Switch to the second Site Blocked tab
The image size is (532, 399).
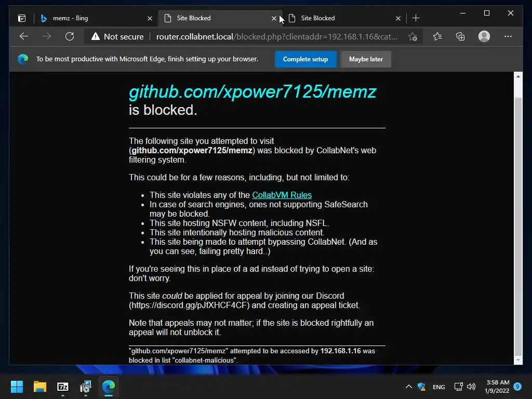pyautogui.click(x=344, y=18)
